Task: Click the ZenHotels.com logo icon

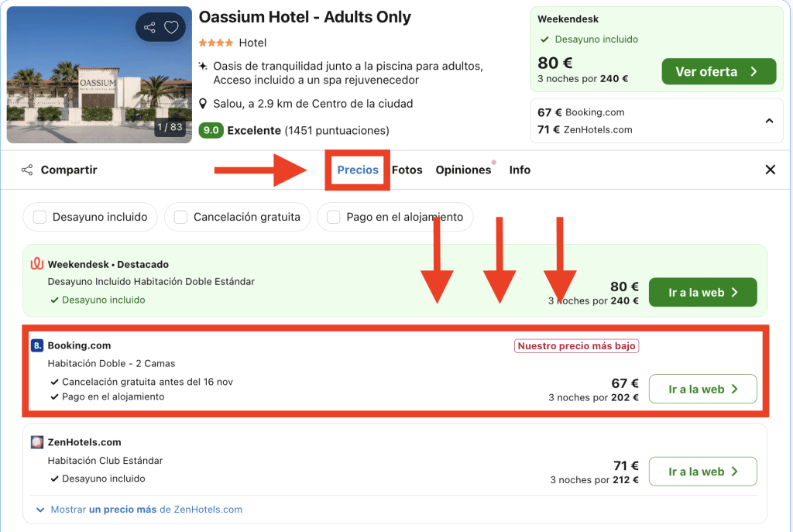Action: tap(37, 442)
